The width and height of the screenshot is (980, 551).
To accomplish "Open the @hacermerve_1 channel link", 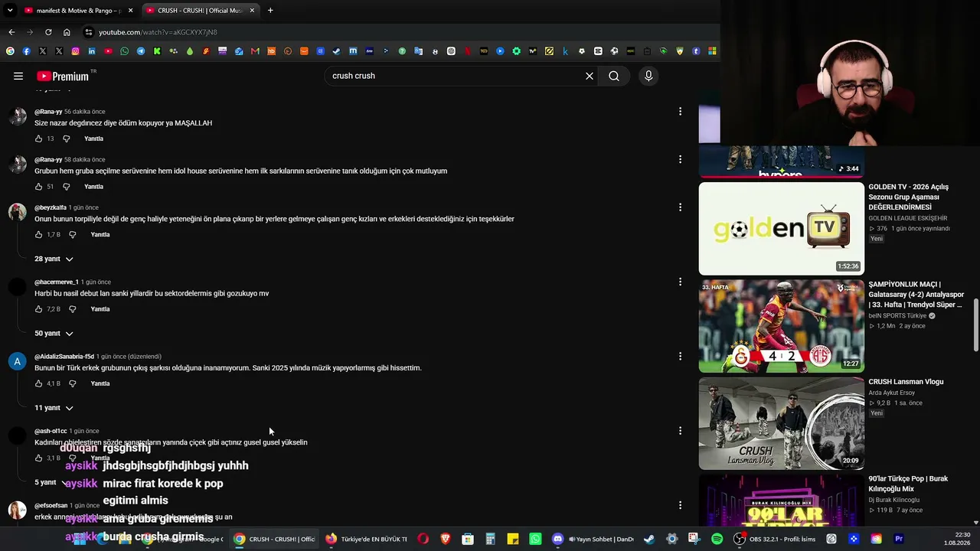I will (57, 282).
